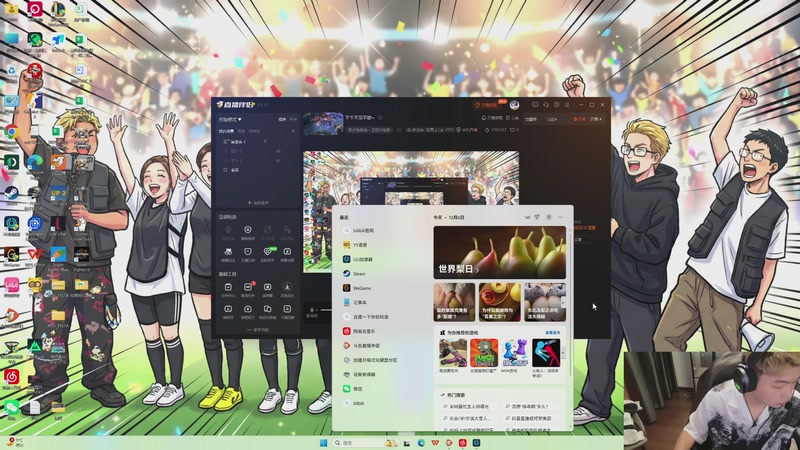
Task: Open the bilibili官网 recent search entry
Action: tap(383, 231)
